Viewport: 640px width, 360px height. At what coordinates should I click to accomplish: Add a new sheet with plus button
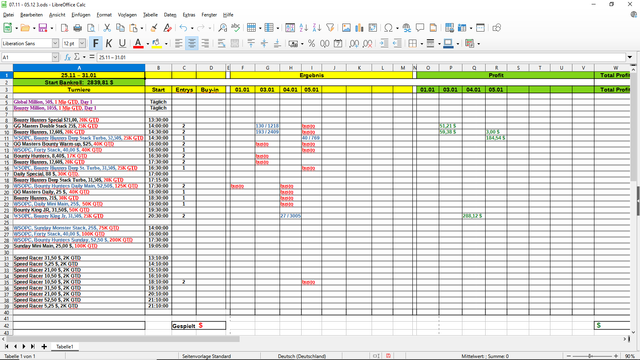[x=44, y=347]
